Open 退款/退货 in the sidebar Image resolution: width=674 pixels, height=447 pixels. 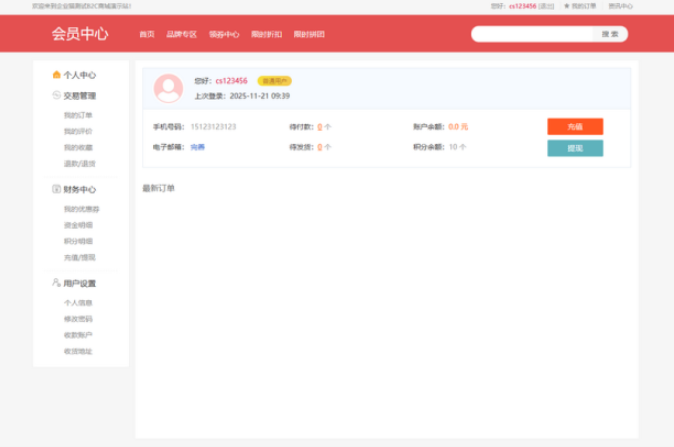coord(80,163)
